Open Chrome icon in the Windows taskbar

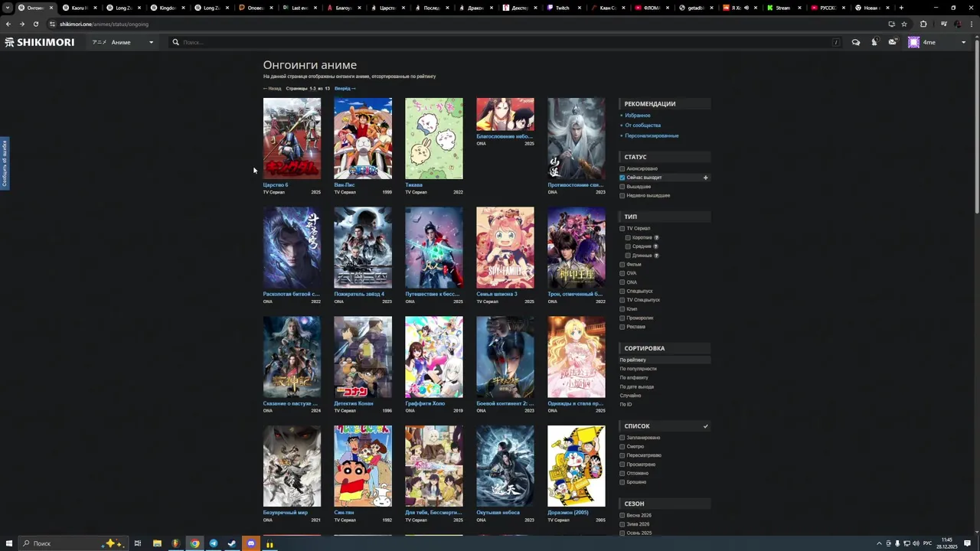coord(195,543)
